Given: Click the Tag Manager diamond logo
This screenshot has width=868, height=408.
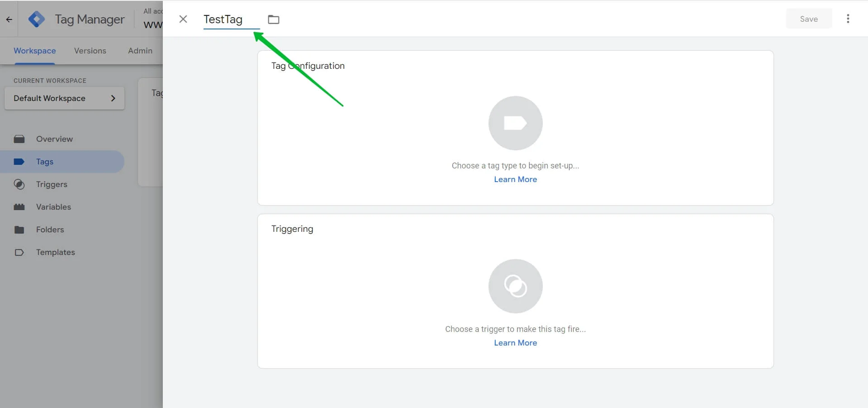Looking at the screenshot, I should pos(37,19).
